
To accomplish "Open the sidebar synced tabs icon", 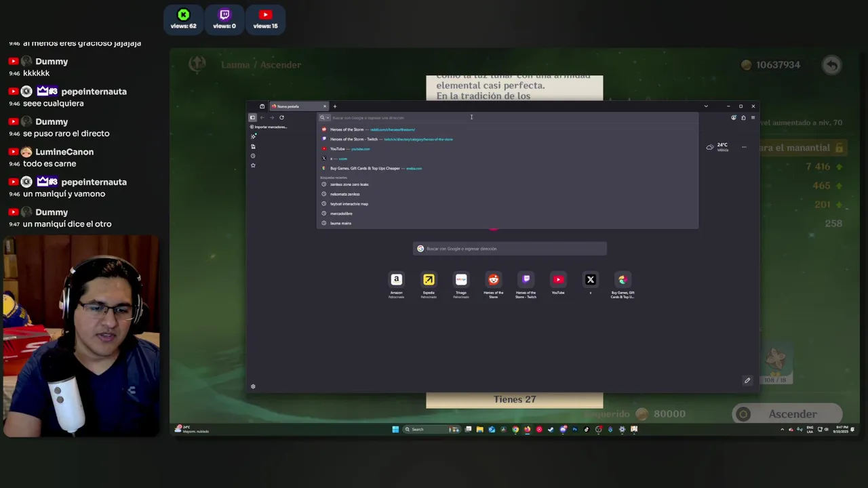I will point(253,146).
